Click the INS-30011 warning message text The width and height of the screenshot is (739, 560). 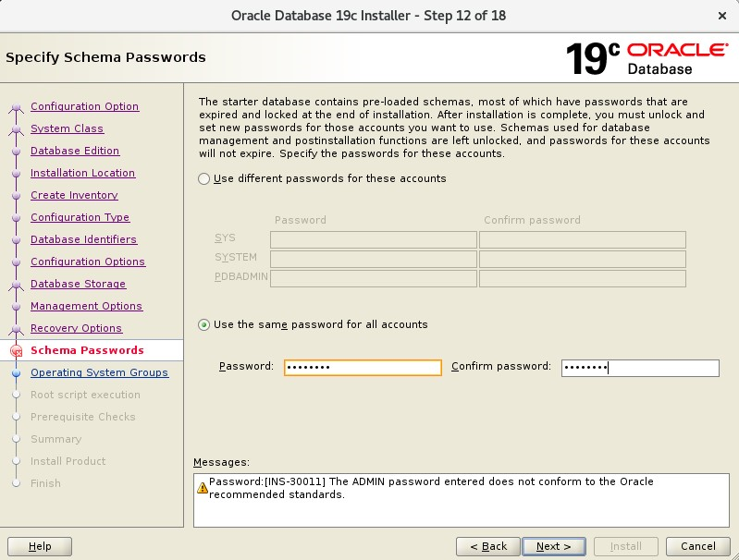point(431,488)
